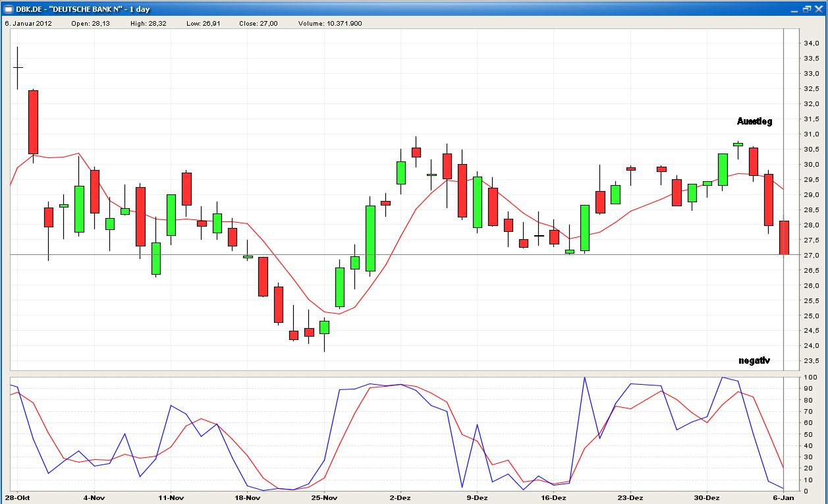Click the '28-Okt' date axis label

pos(18,497)
